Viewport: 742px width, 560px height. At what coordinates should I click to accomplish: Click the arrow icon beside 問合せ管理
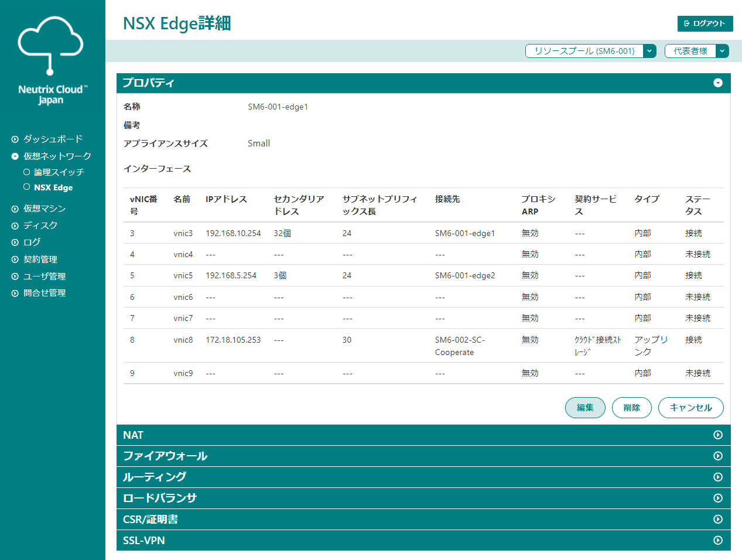coord(15,293)
